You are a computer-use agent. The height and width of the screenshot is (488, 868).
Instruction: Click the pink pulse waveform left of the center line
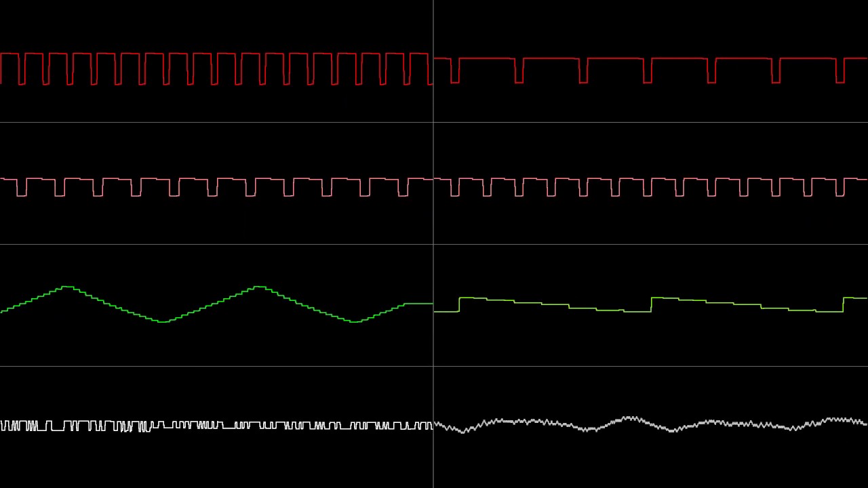(216, 187)
